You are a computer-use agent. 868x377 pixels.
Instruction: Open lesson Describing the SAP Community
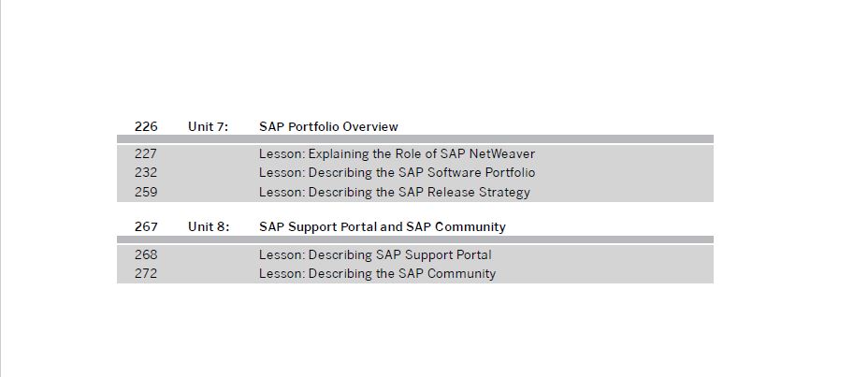pos(377,273)
